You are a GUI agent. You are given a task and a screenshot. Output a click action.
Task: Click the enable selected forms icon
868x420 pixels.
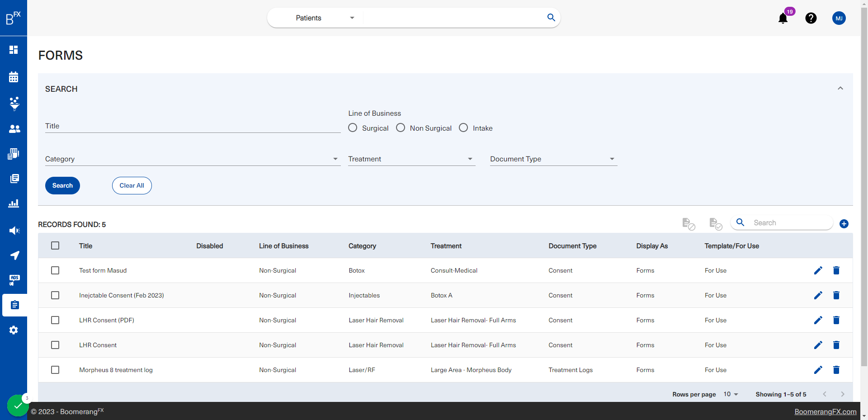click(716, 224)
